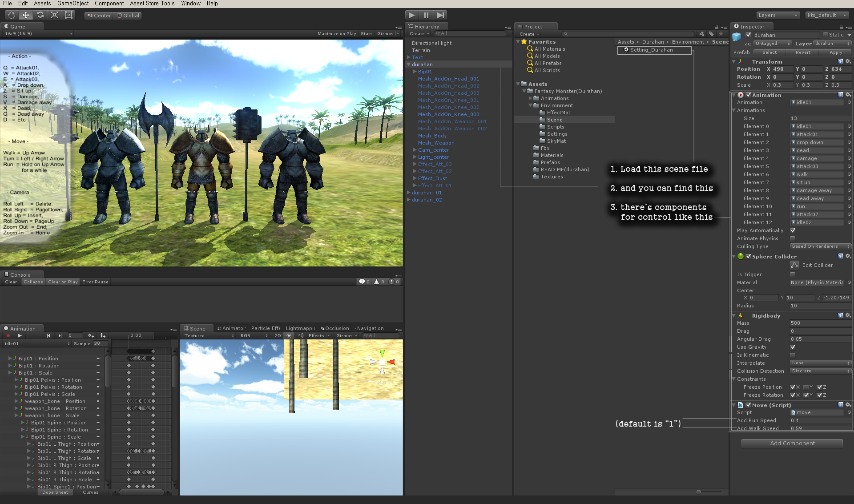This screenshot has width=854, height=504.
Task: Toggle the Static checkbox
Action: (826, 35)
